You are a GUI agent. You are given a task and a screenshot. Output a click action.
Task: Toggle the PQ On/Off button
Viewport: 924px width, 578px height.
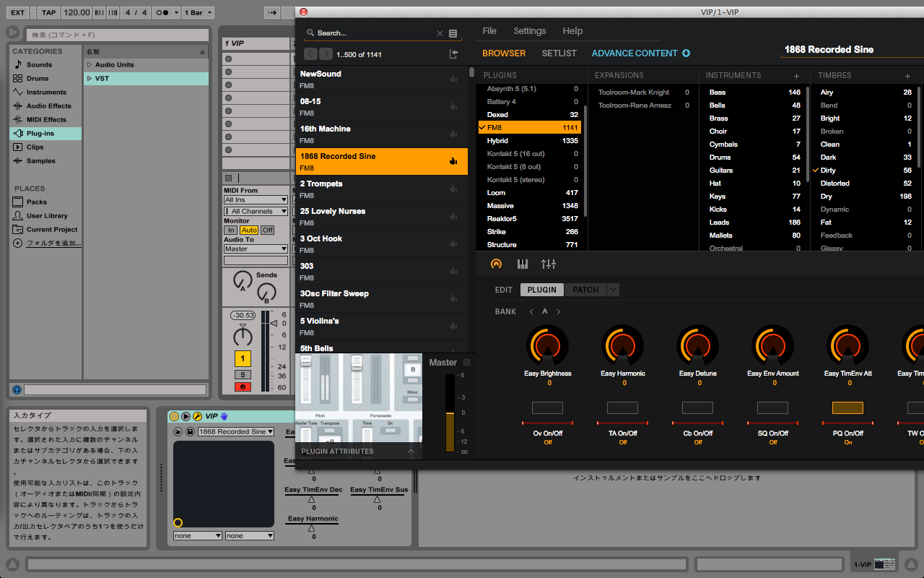coord(847,407)
